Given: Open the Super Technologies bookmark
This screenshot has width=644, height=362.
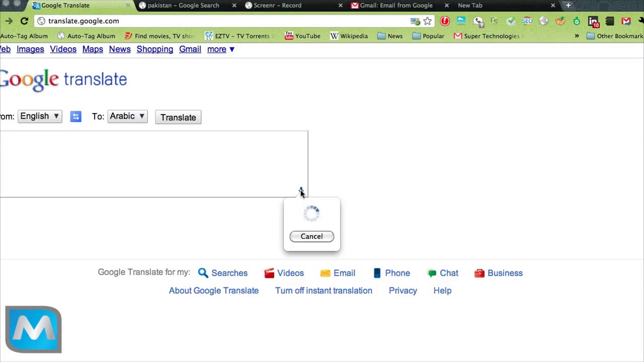Looking at the screenshot, I should (488, 36).
